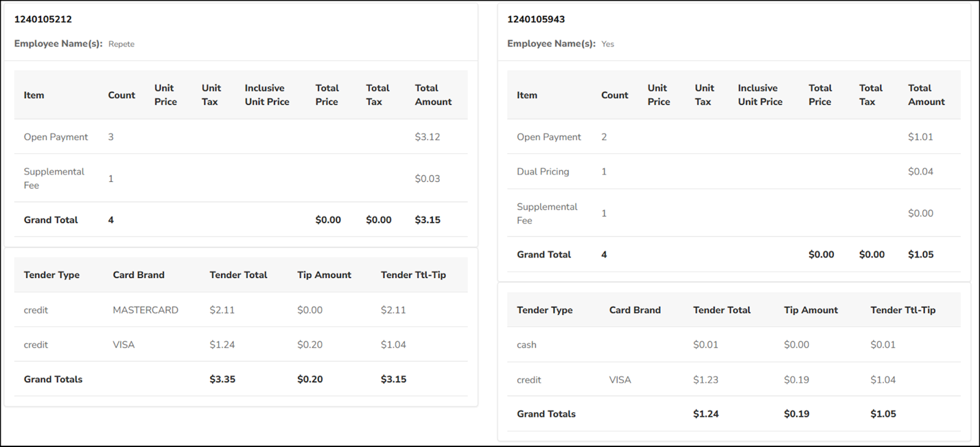The image size is (980, 447).
Task: Click the $3.35 tender grand total
Action: tap(222, 379)
